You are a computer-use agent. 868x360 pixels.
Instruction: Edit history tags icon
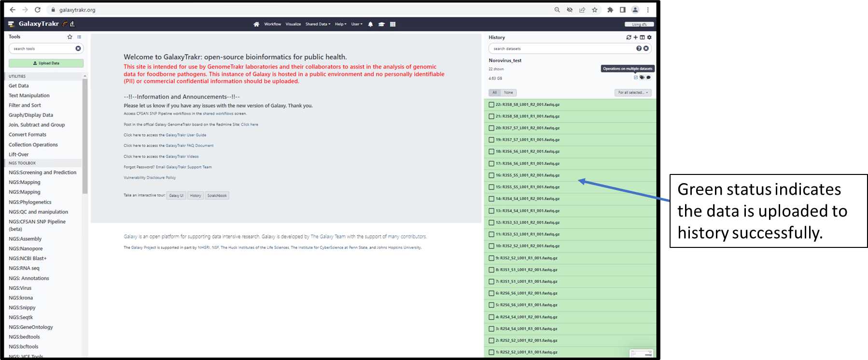tap(642, 77)
